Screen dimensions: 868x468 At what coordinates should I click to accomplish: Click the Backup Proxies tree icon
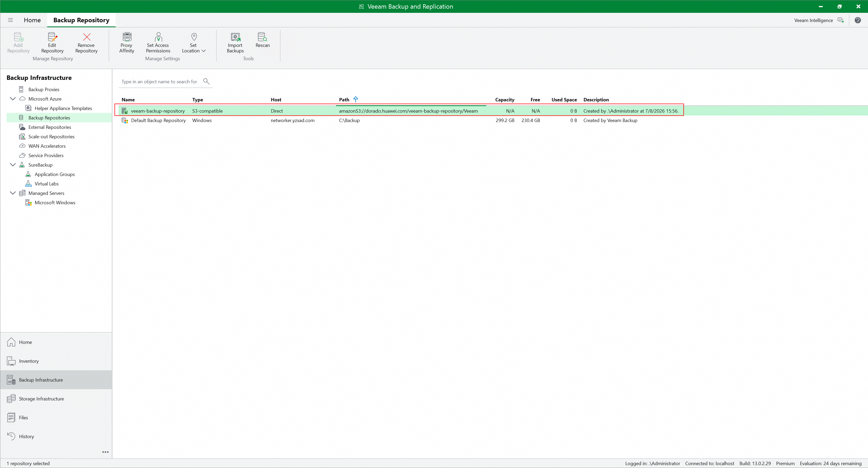[21, 89]
